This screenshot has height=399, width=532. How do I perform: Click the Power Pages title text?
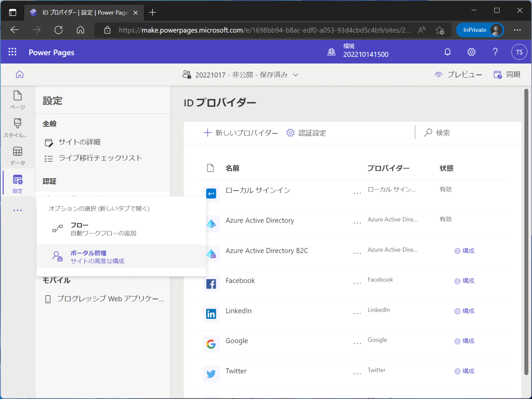[51, 52]
